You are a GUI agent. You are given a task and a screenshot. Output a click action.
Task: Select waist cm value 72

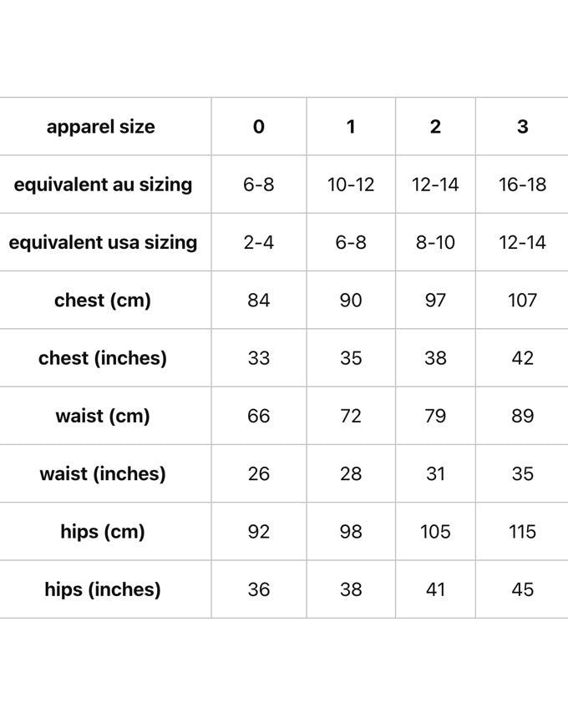point(351,416)
